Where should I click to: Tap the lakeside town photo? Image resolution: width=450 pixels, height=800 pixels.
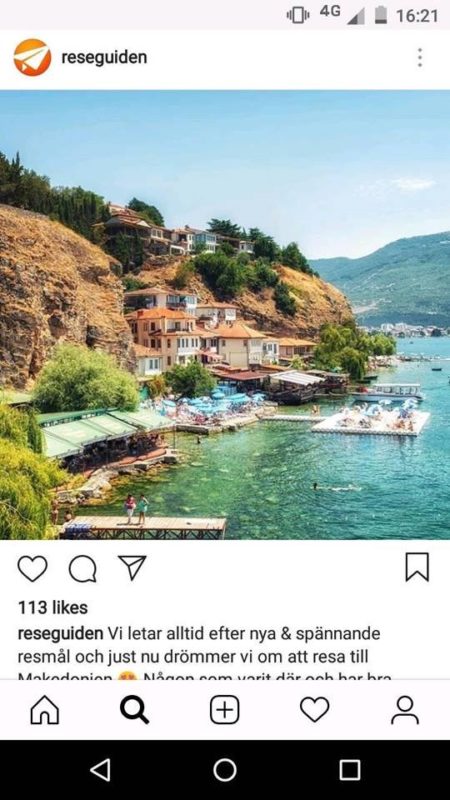(225, 315)
